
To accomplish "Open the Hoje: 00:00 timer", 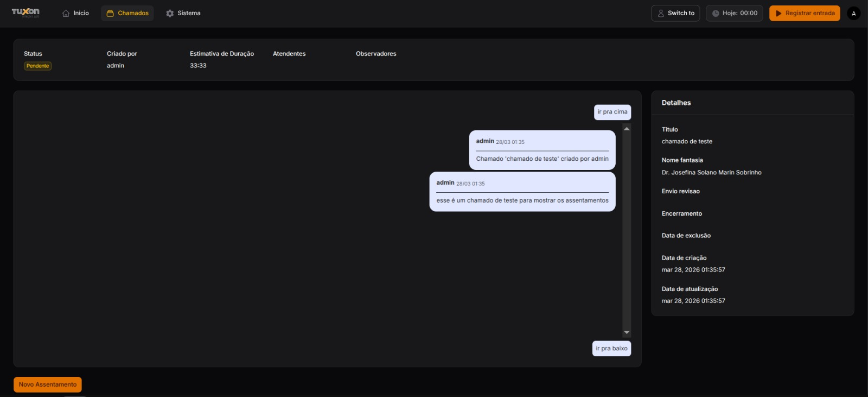I will [x=735, y=13].
